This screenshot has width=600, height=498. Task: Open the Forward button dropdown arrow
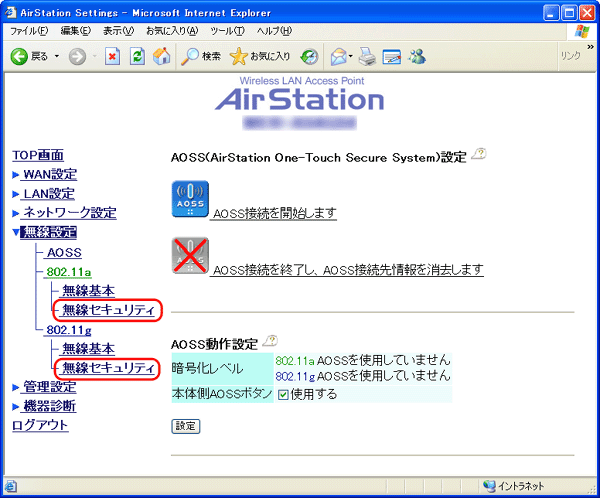(95, 57)
